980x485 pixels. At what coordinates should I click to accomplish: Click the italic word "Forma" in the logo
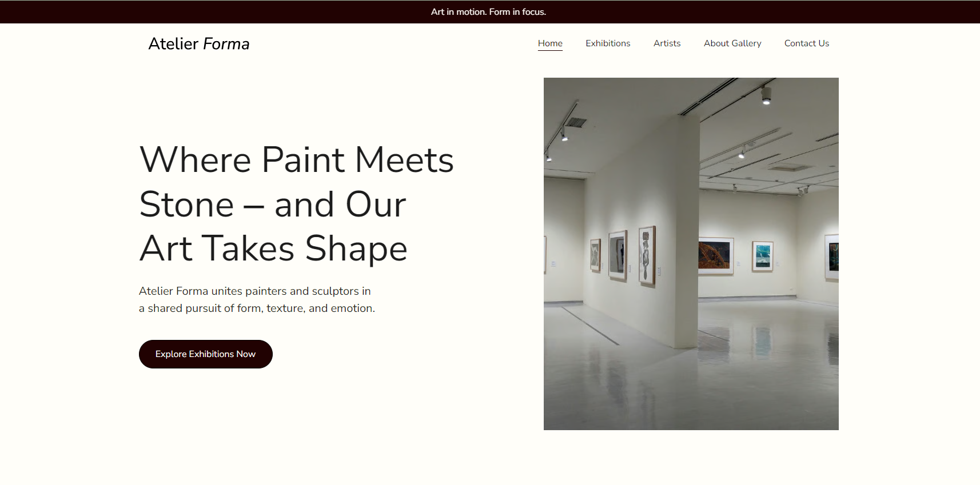(x=226, y=44)
